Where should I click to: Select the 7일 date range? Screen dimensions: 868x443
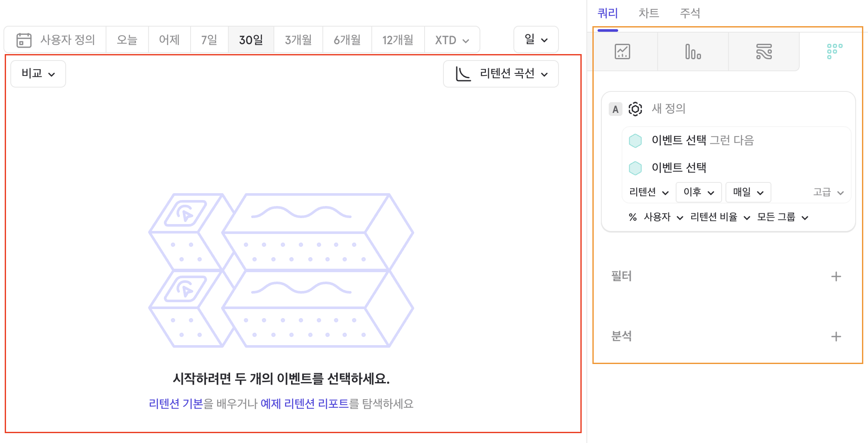coord(209,40)
